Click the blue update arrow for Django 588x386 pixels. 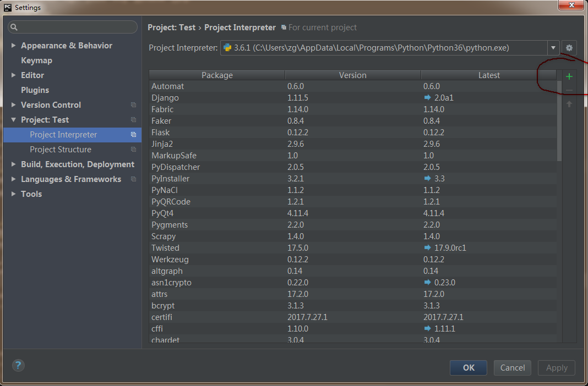(x=427, y=98)
